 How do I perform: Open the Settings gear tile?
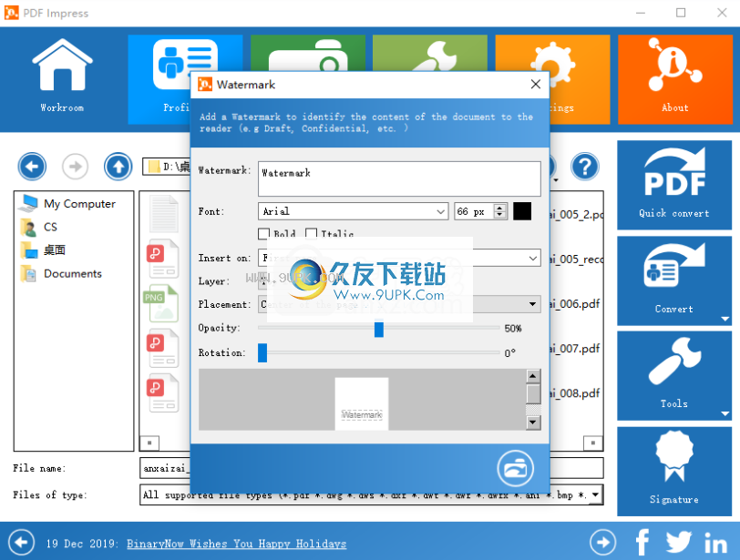[580, 79]
